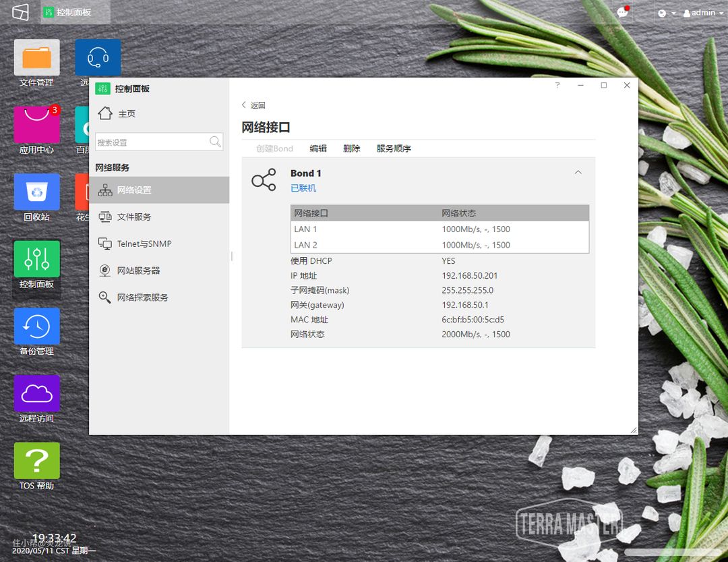The height and width of the screenshot is (562, 728).
Task: Open 网站服务器 in the sidebar
Action: pos(138,271)
